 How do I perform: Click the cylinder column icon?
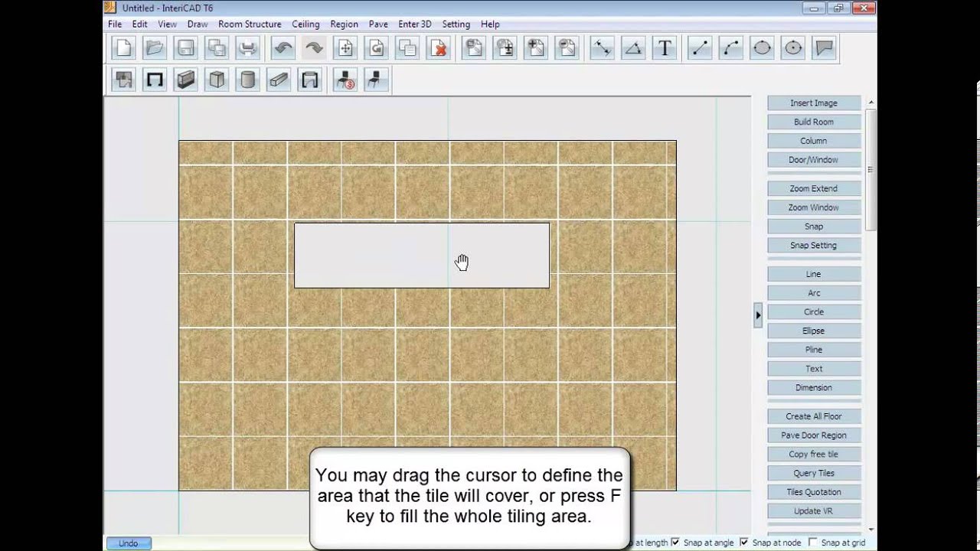click(x=247, y=80)
